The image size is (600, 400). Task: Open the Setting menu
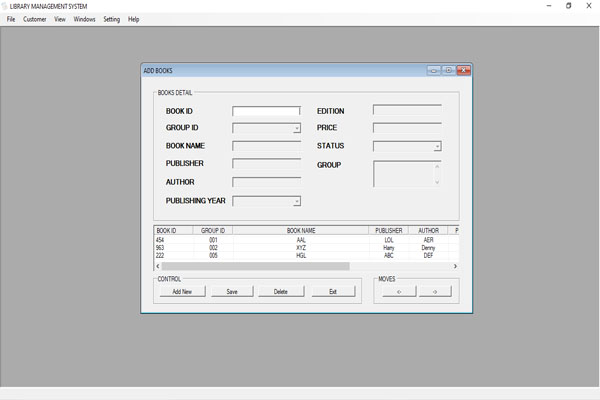coord(111,19)
